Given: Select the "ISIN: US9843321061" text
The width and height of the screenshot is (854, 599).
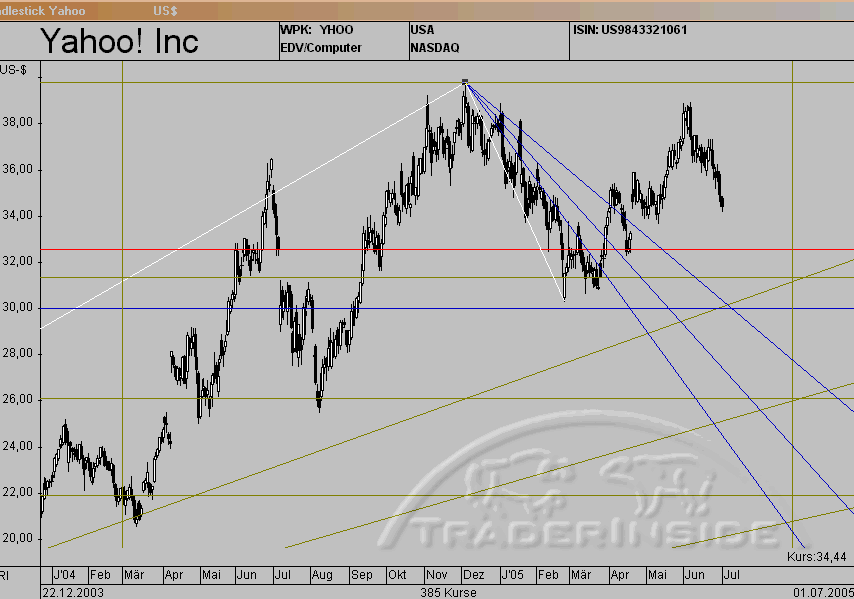Looking at the screenshot, I should pos(630,30).
